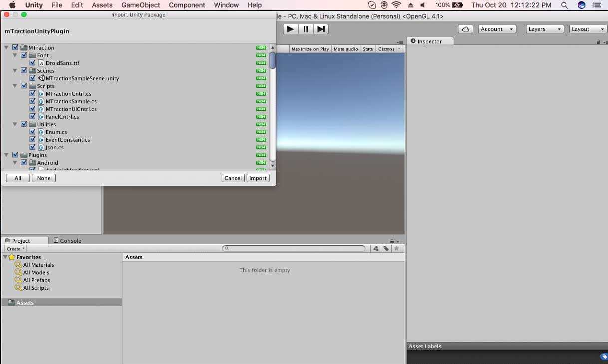The width and height of the screenshot is (608, 364).
Task: Uncheck the Json.cs checkbox
Action: point(32,147)
